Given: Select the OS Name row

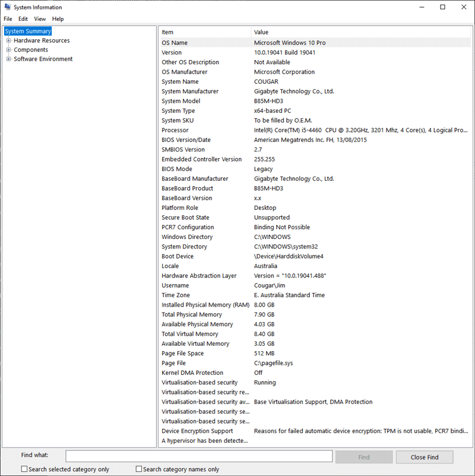Looking at the screenshot, I should (x=315, y=43).
